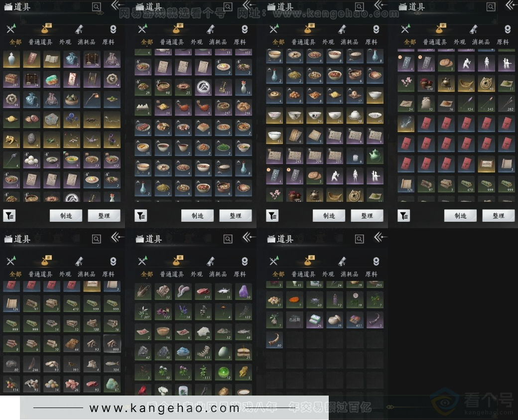This screenshot has height=420, width=518.
Task: Select the pouch icon in the bottom-middle panel
Action: click(x=177, y=261)
